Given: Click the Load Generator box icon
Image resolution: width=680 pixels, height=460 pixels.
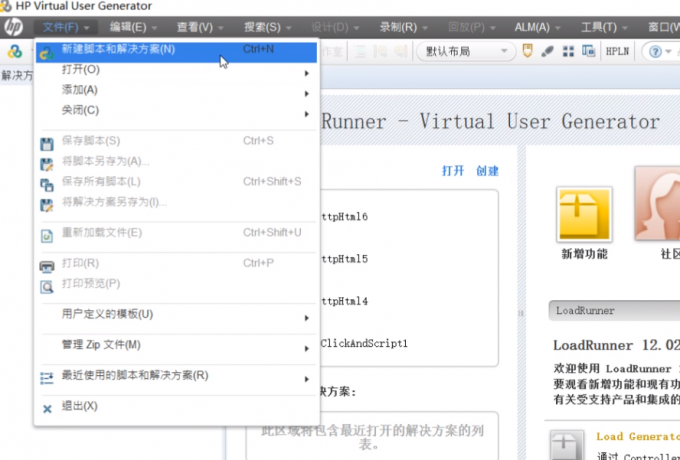Looking at the screenshot, I should click(x=566, y=445).
